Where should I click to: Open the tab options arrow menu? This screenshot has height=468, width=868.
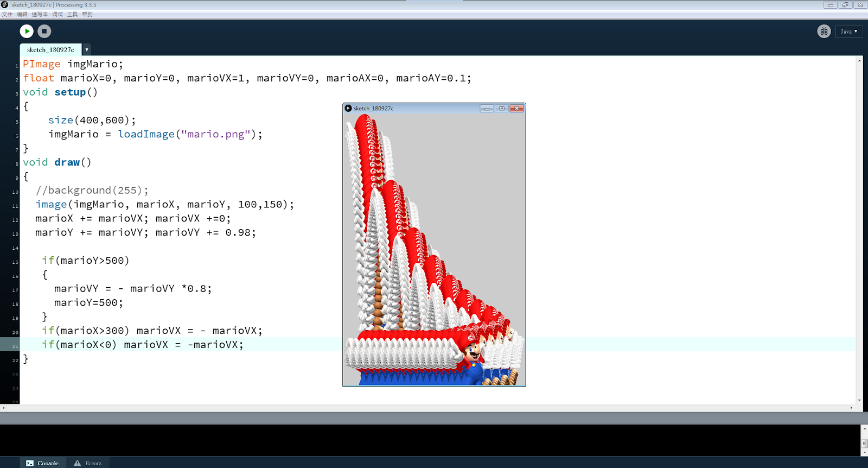[87, 49]
